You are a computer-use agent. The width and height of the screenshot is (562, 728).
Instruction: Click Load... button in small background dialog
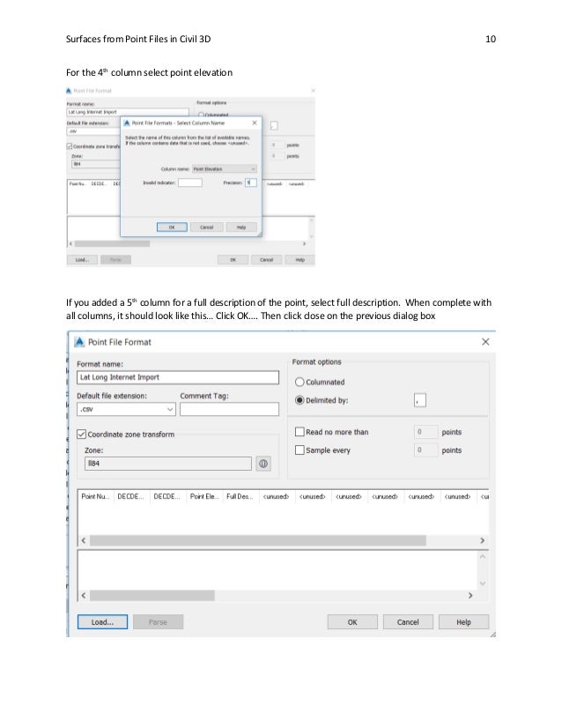click(82, 259)
